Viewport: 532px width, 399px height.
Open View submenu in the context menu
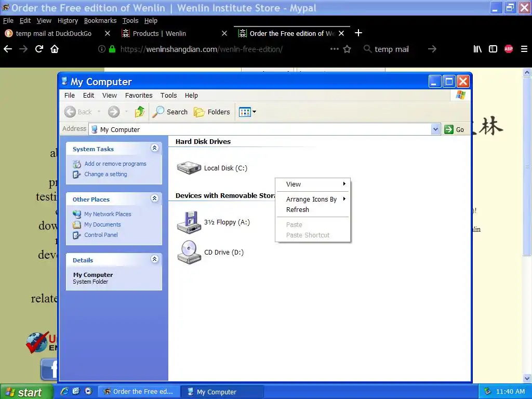point(313,184)
